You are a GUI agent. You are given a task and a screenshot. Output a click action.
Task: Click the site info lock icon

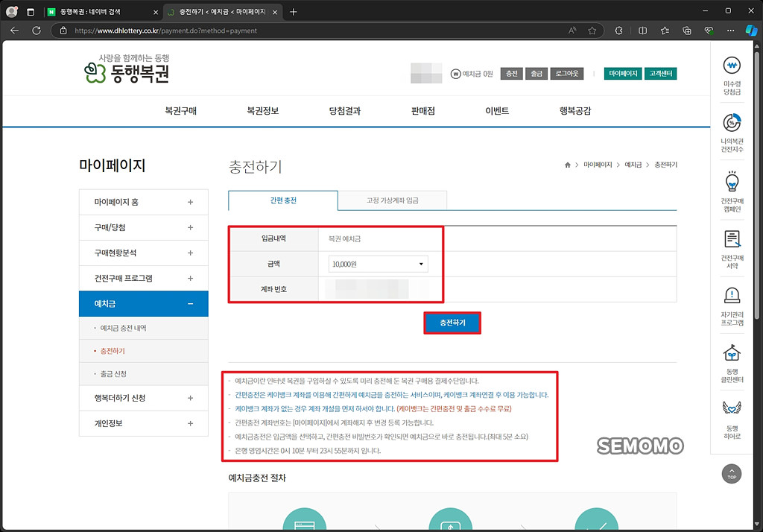(63, 31)
